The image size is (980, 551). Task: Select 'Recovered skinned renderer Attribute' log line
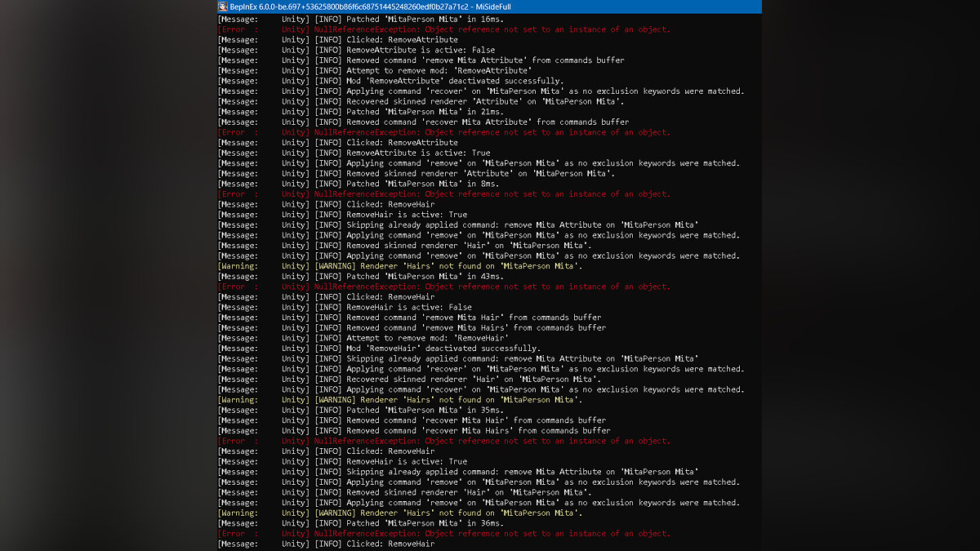[485, 101]
